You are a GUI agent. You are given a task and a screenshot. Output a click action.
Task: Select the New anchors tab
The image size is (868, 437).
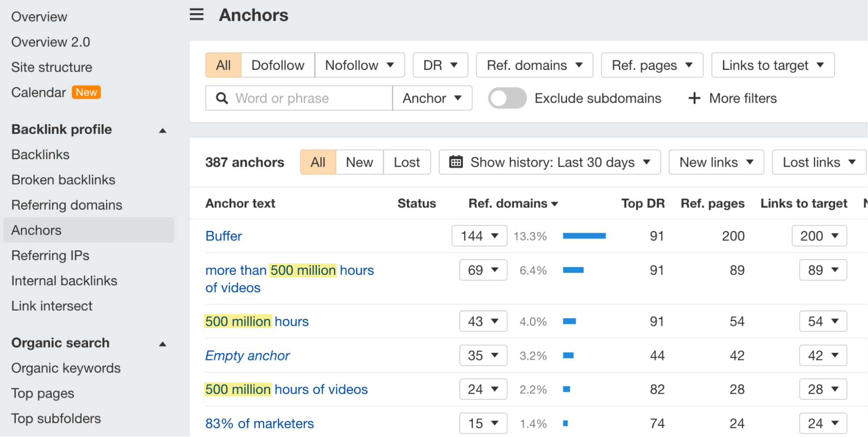pyautogui.click(x=359, y=162)
